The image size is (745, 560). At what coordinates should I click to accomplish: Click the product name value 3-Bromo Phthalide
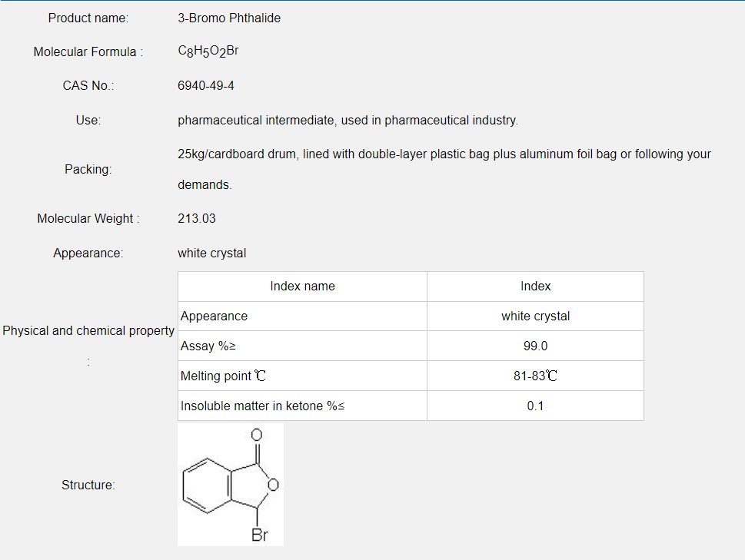[x=229, y=18]
